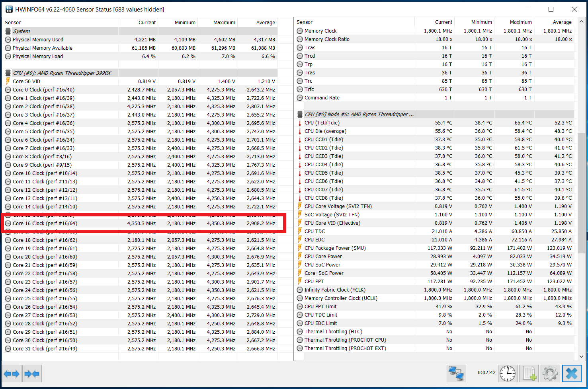588x389 pixels.
Task: Click the left pane Average column header
Action: point(258,22)
